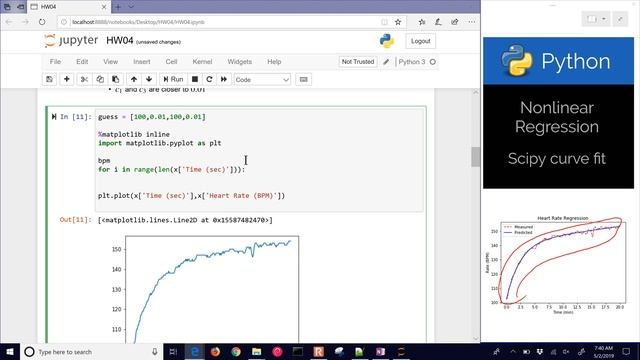Open the Kernel menu

point(202,62)
